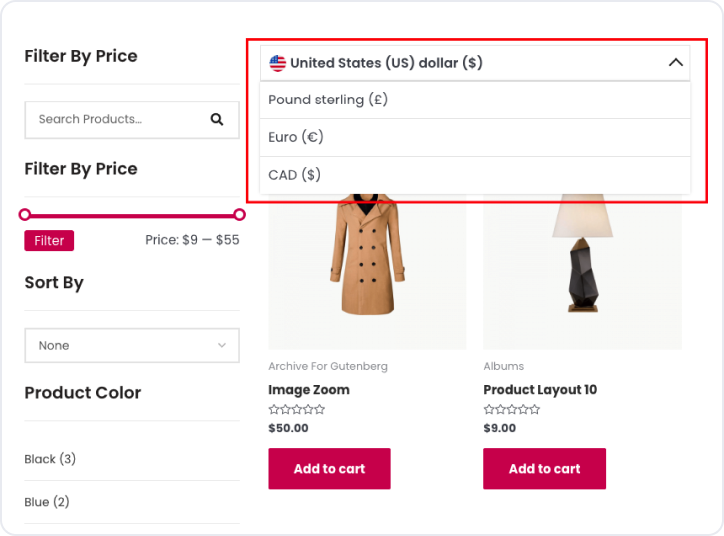Filter by Blue (2) product color
Image resolution: width=724 pixels, height=536 pixels.
click(x=47, y=502)
